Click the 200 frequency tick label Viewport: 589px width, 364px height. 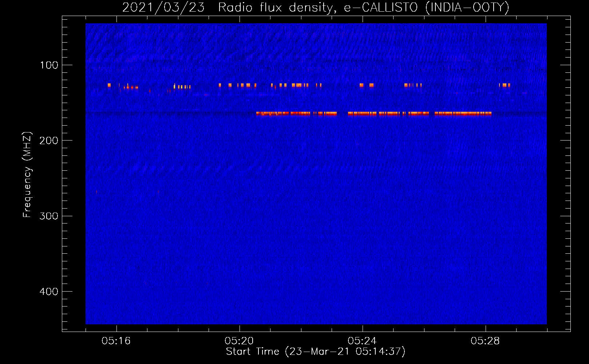[49, 141]
